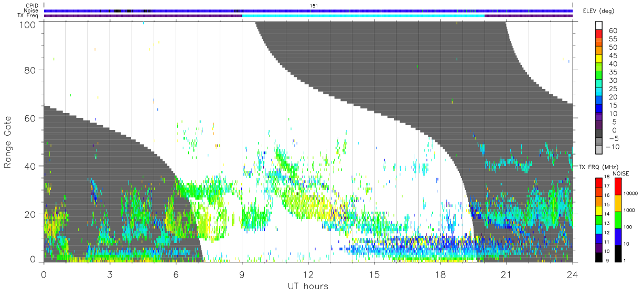The image size is (644, 297).
Task: Click the 3 tick on the UT hours axis
Action: (x=110, y=274)
